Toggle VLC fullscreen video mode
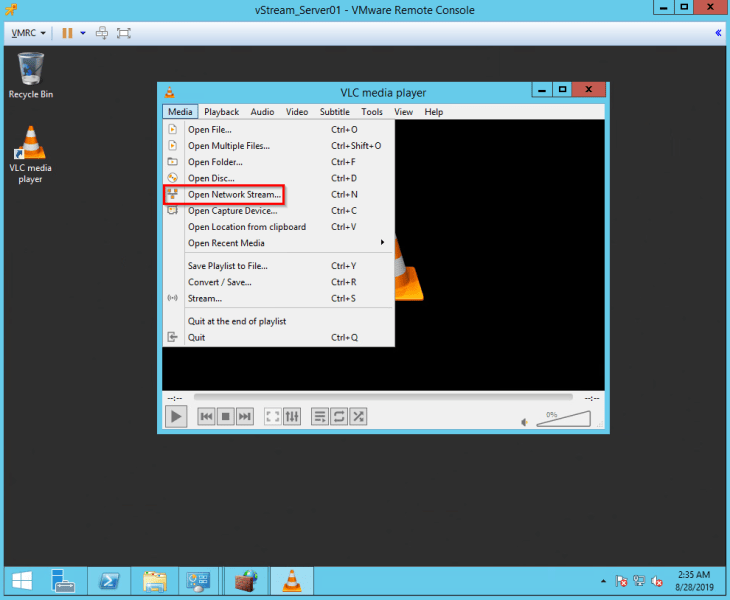 (272, 416)
